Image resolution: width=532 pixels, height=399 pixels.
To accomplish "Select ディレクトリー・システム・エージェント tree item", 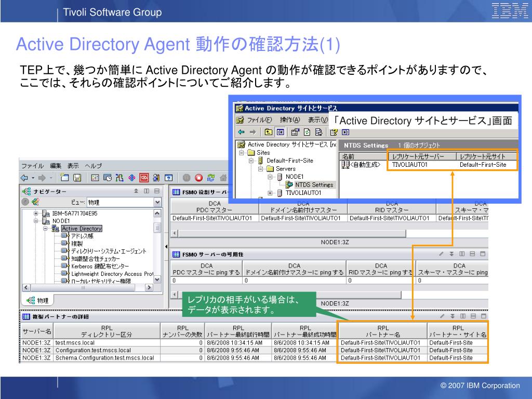I will 109,251.
